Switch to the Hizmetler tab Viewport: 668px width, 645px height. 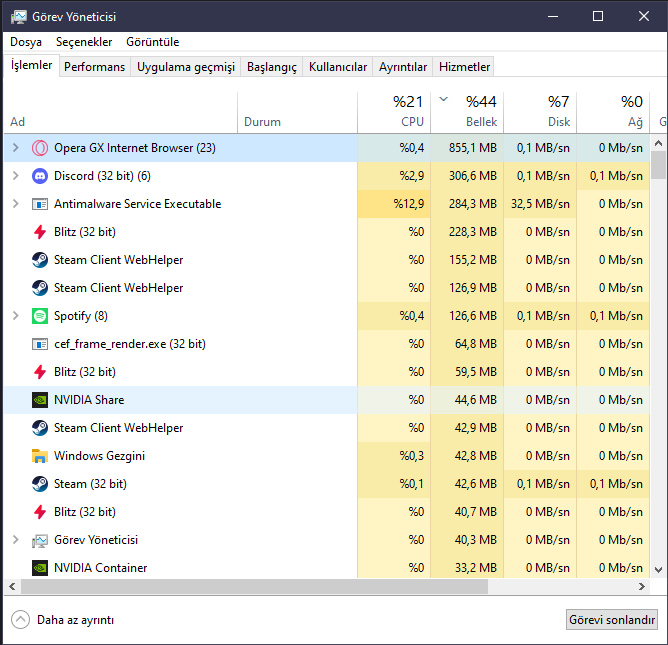click(464, 67)
